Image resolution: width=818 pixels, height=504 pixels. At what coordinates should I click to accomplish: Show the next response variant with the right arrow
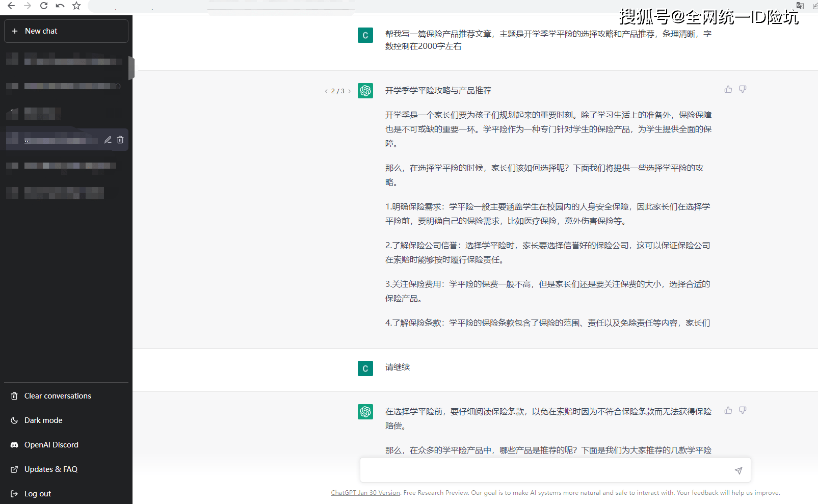[350, 91]
